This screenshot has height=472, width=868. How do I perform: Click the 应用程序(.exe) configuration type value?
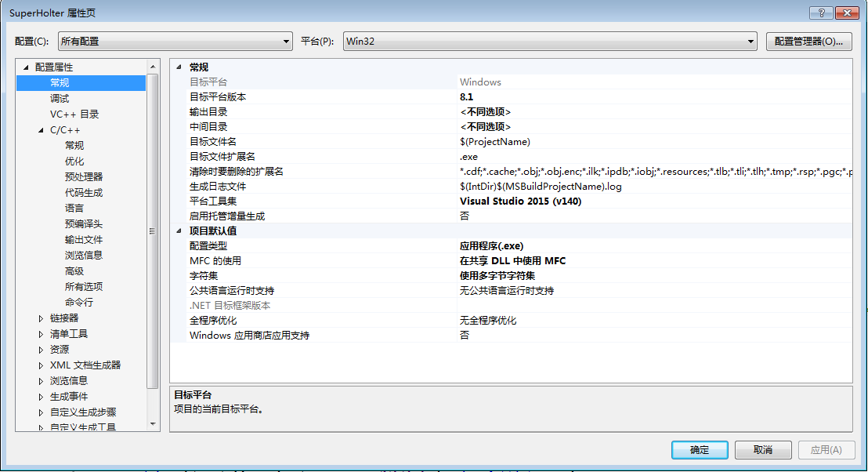[x=655, y=246]
